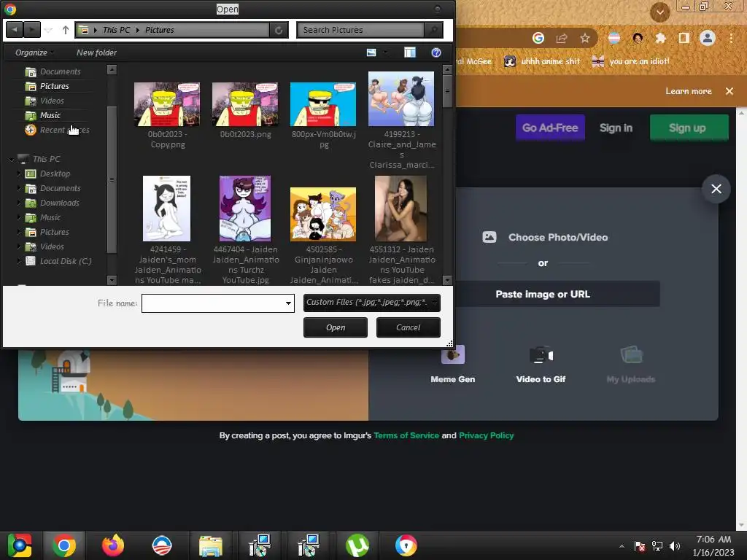Open the 'you are an idiot!' bookmark

(x=630, y=61)
